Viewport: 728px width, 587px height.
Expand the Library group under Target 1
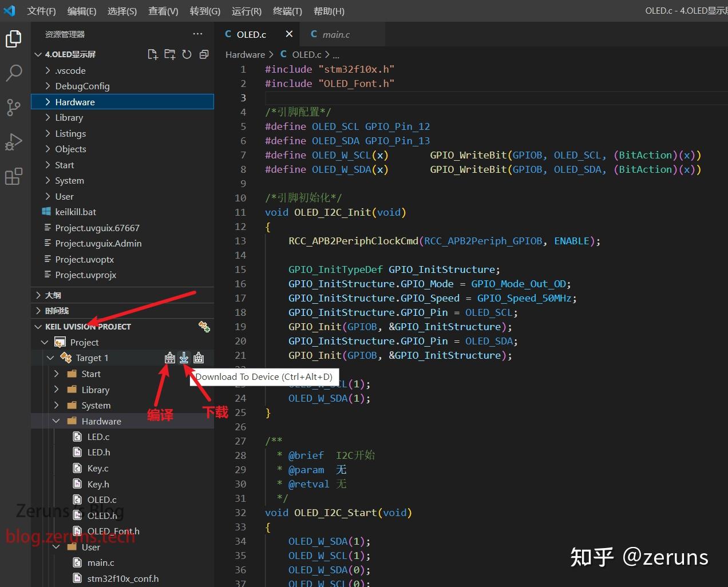(x=56, y=390)
